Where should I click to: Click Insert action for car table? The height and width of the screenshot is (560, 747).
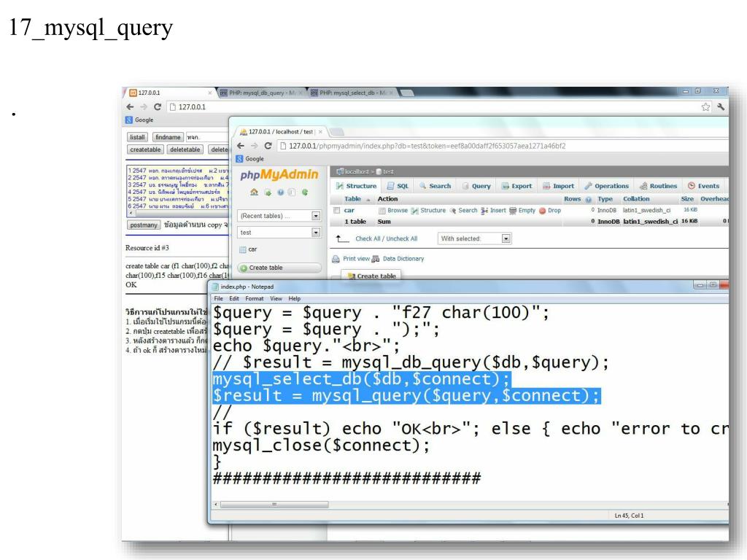pyautogui.click(x=494, y=211)
